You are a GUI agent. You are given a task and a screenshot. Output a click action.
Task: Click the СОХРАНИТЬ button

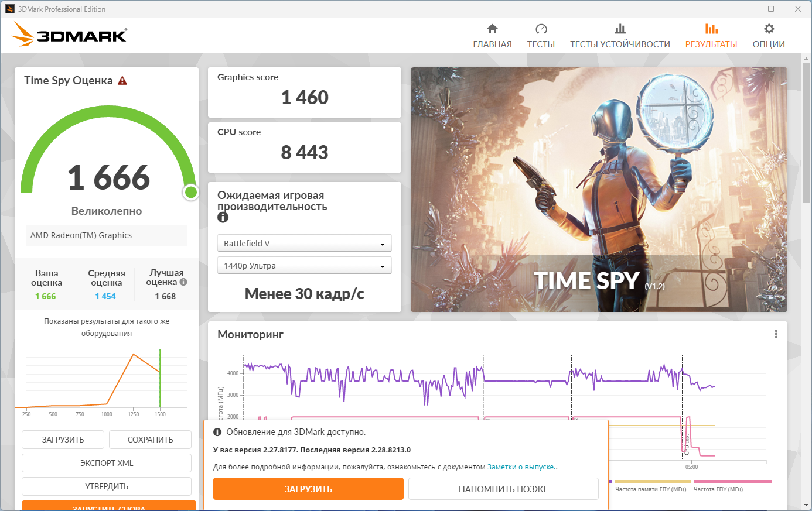[150, 440]
